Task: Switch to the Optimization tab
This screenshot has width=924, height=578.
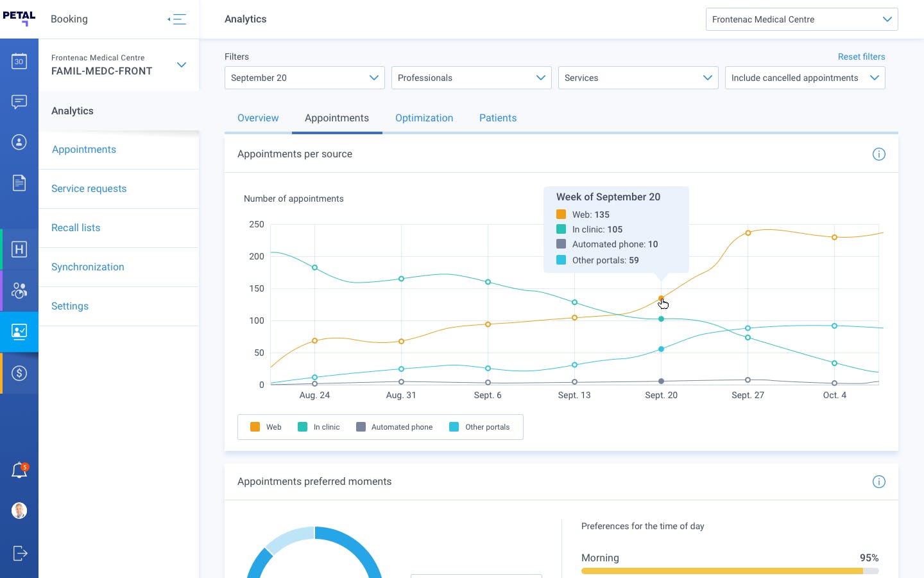Action: (424, 118)
